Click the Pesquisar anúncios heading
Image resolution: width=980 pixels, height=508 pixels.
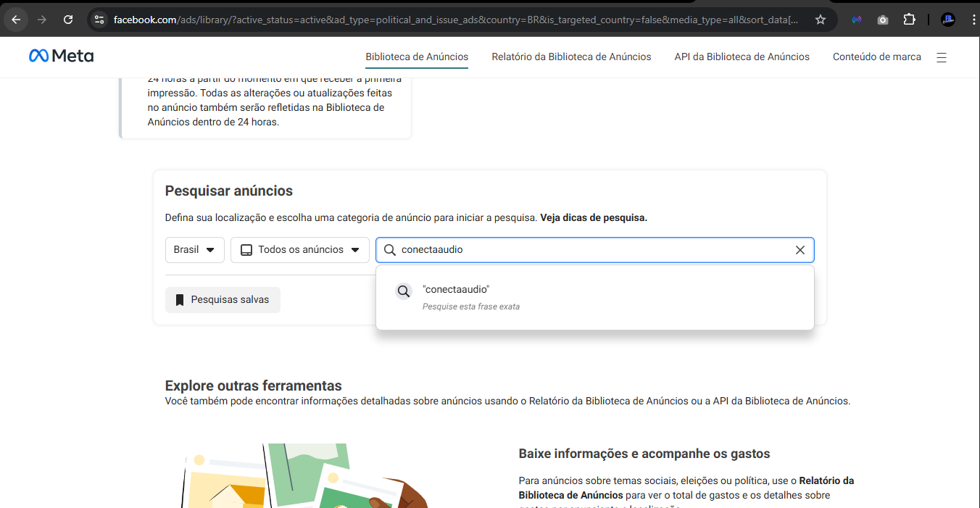(229, 191)
